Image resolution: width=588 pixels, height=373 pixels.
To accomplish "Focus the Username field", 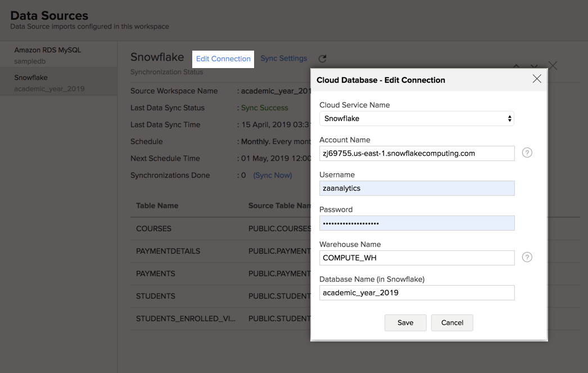I will [x=417, y=188].
